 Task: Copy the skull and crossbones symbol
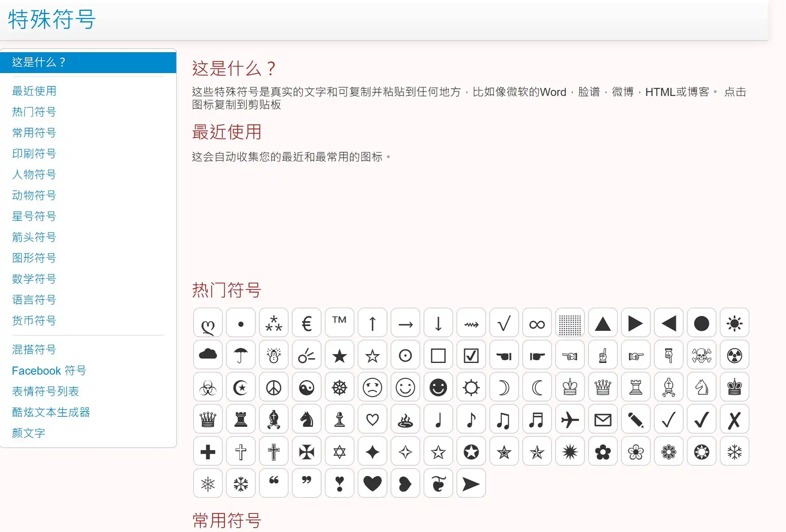tap(702, 355)
